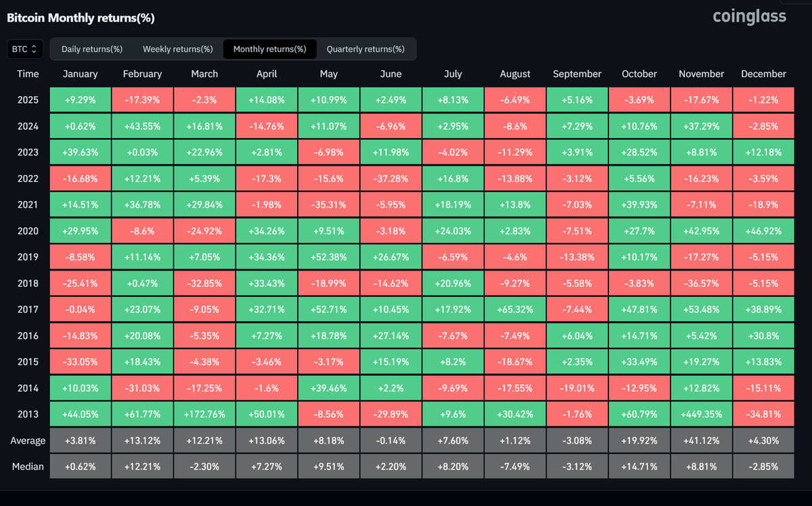Click the -13.38% cell for September 2019

point(577,257)
